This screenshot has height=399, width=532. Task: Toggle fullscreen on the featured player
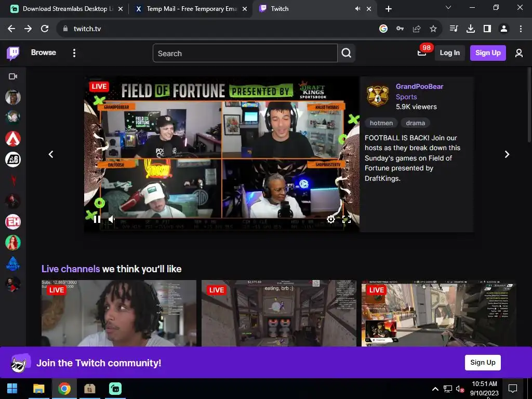347,220
